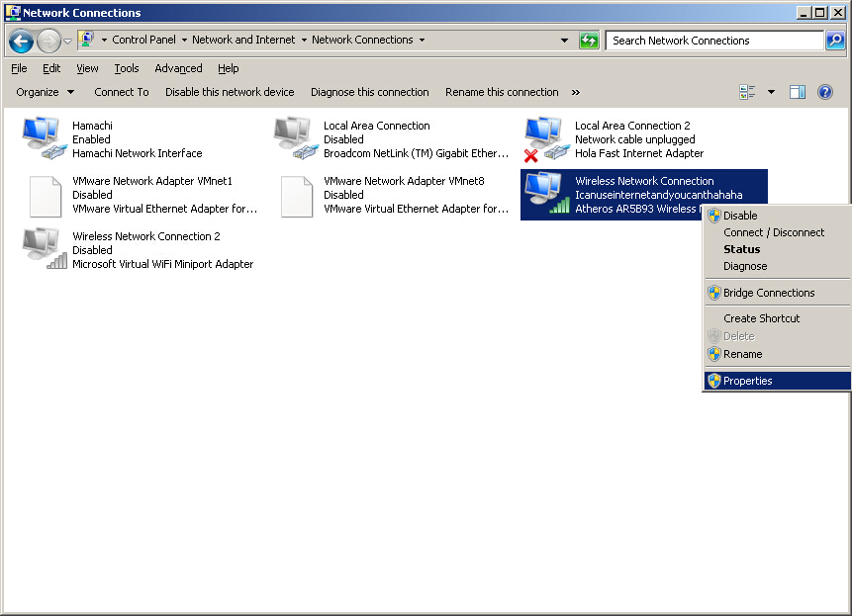
Task: Toggle the preview pane icon
Action: (x=797, y=92)
